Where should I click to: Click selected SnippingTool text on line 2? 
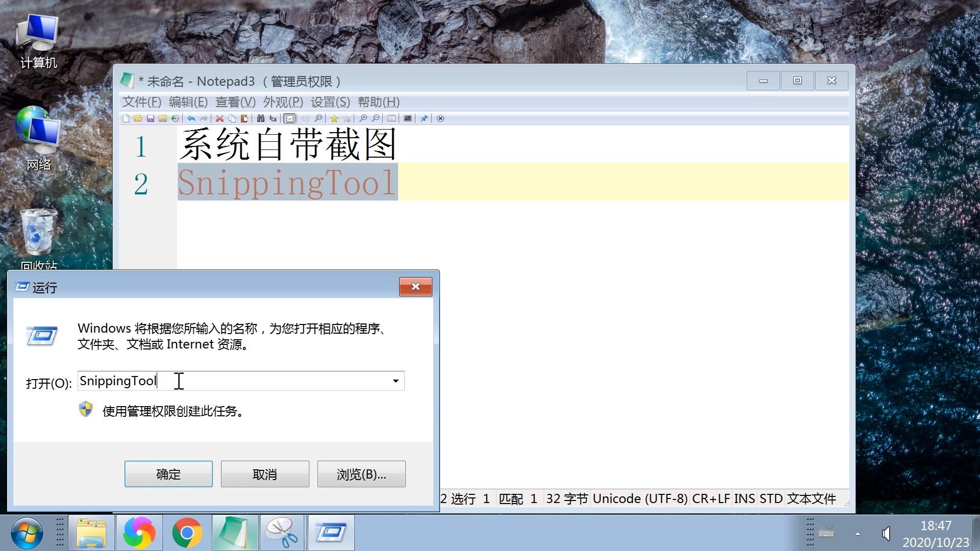click(287, 183)
